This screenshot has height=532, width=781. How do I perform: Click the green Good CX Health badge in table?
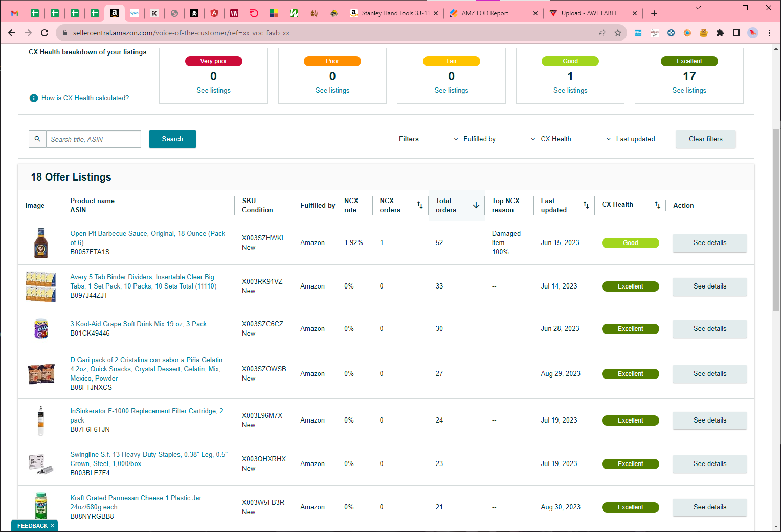click(x=630, y=243)
